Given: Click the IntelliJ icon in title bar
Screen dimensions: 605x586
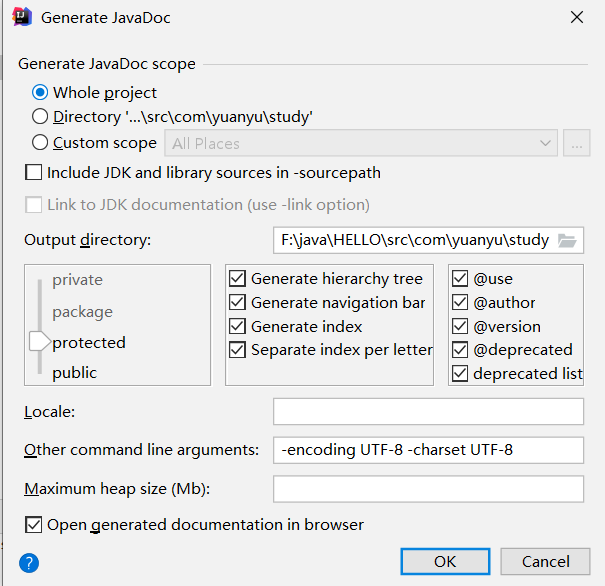Looking at the screenshot, I should [21, 17].
